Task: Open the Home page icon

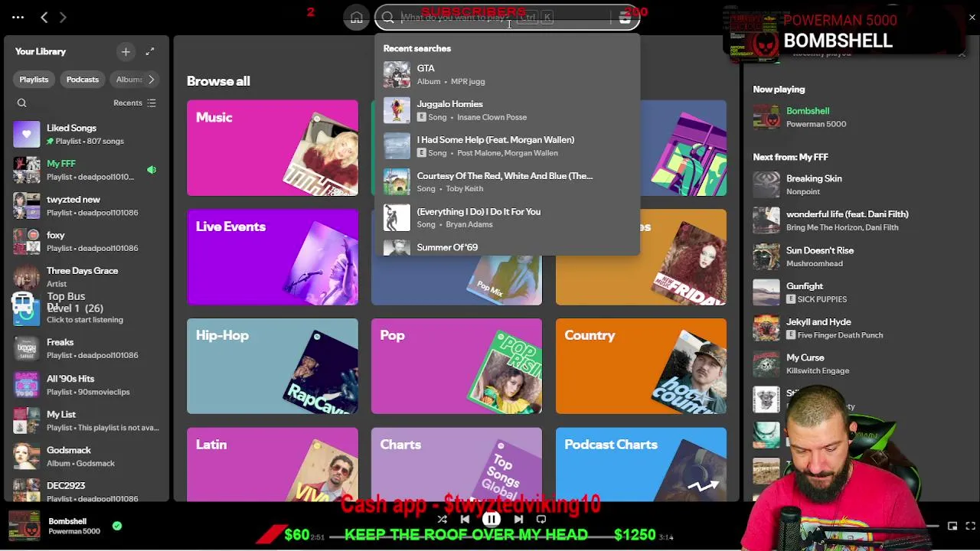Action: pos(356,18)
